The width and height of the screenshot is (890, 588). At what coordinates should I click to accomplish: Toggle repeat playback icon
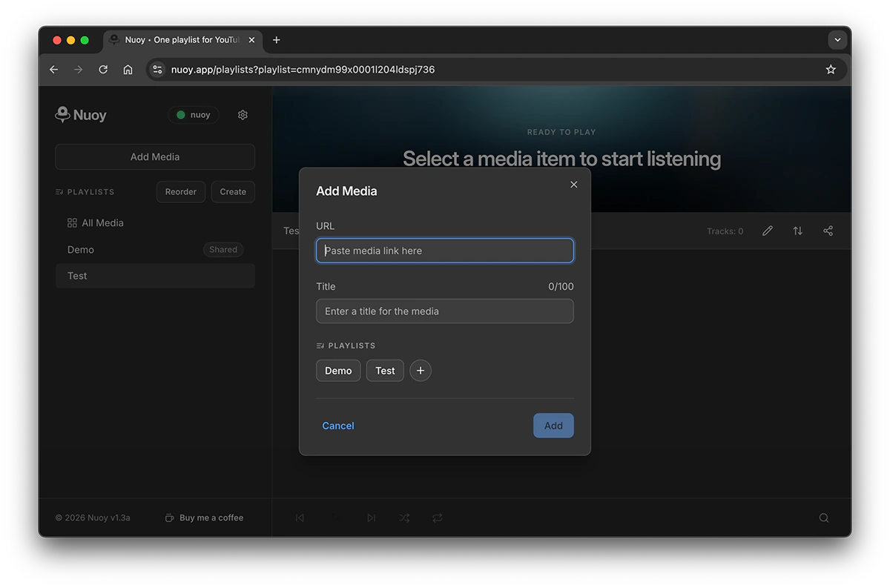point(438,518)
